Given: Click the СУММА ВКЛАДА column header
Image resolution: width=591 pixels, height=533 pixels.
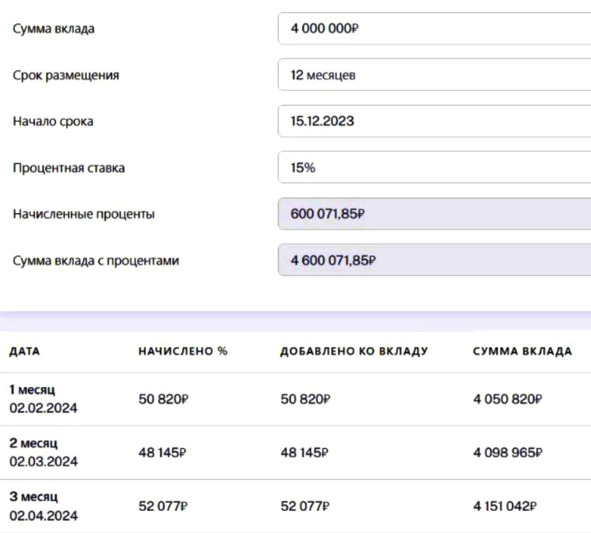Looking at the screenshot, I should (522, 351).
